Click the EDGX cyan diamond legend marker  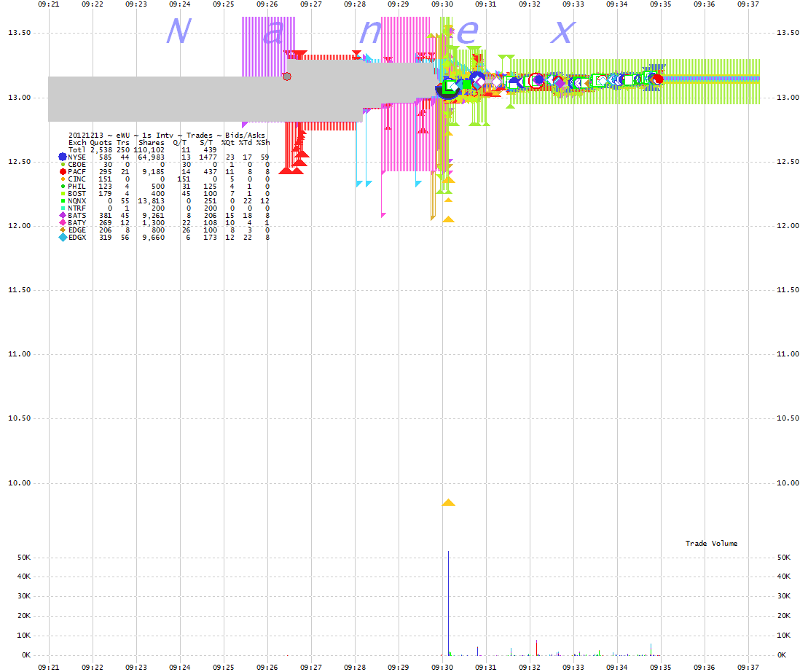(63, 238)
